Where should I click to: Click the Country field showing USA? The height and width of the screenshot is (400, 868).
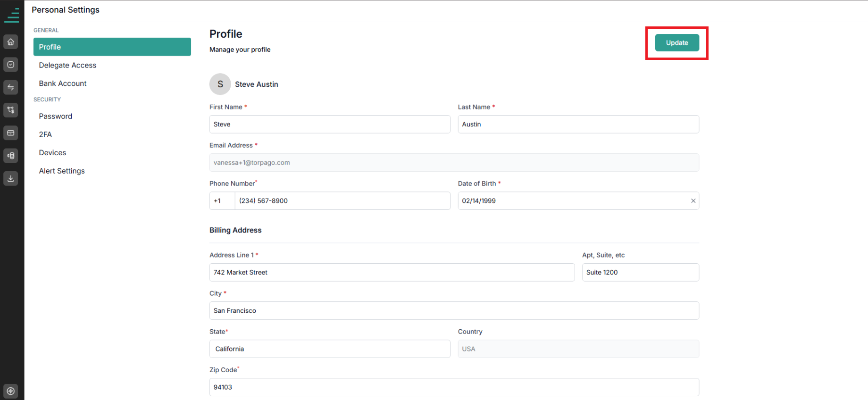click(578, 349)
